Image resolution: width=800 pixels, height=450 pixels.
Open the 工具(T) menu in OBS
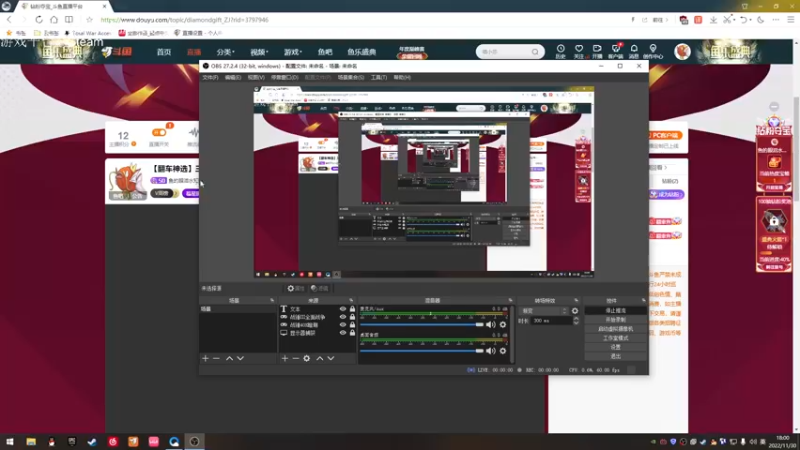coord(379,78)
